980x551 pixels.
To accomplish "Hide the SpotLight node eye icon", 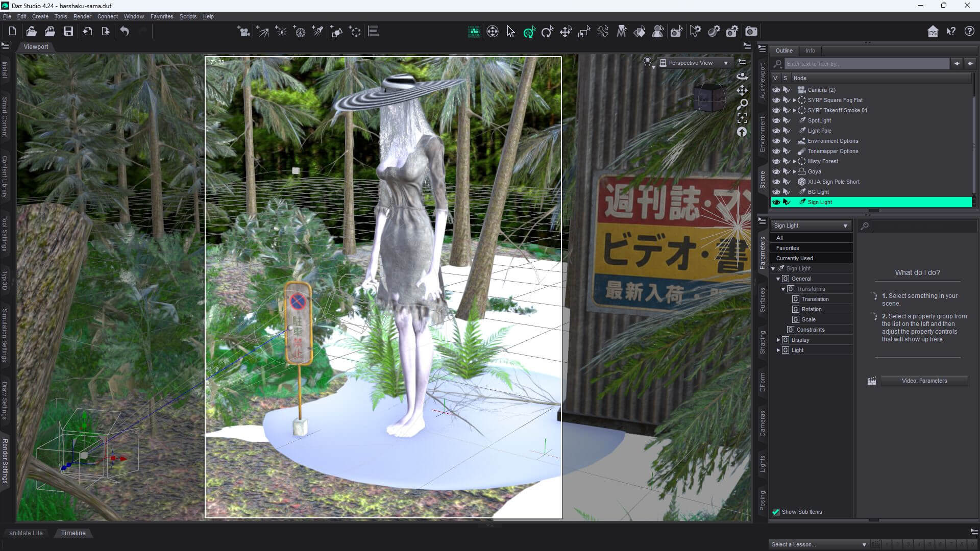I will (776, 120).
